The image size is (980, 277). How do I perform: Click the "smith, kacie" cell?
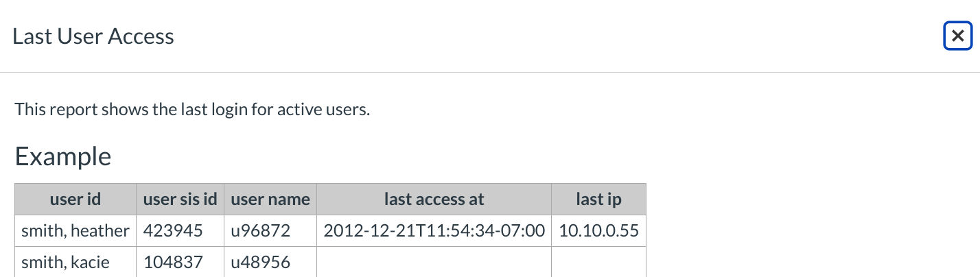click(x=66, y=262)
